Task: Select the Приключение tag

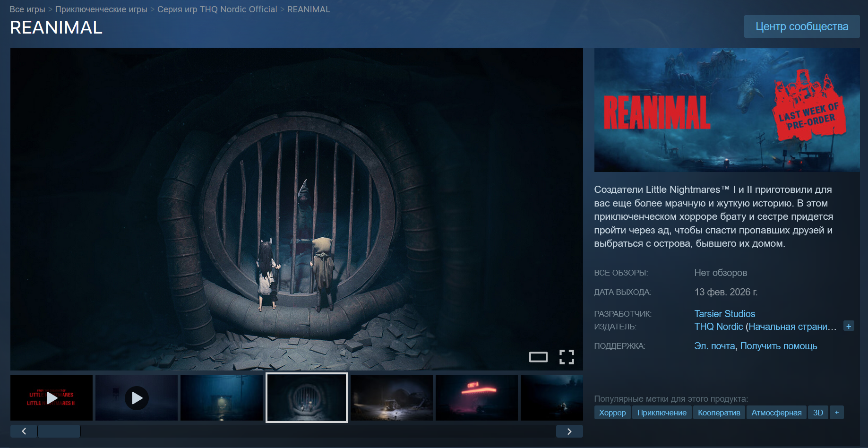Action: point(662,413)
